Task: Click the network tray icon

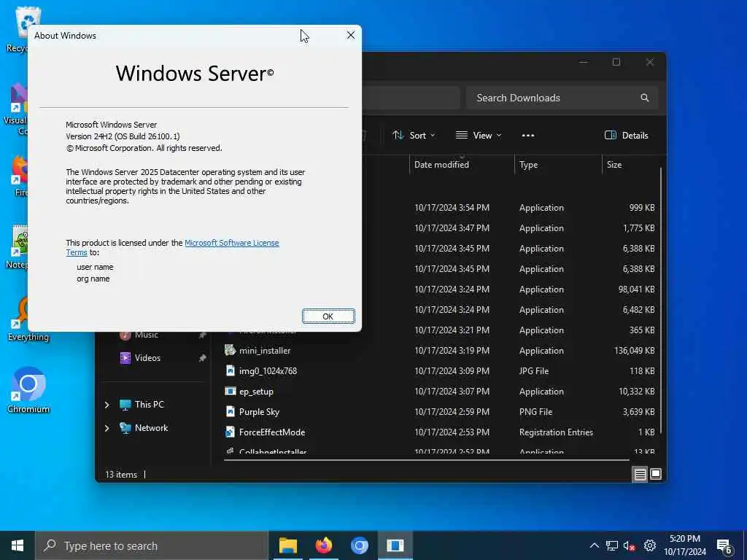Action: click(x=612, y=545)
